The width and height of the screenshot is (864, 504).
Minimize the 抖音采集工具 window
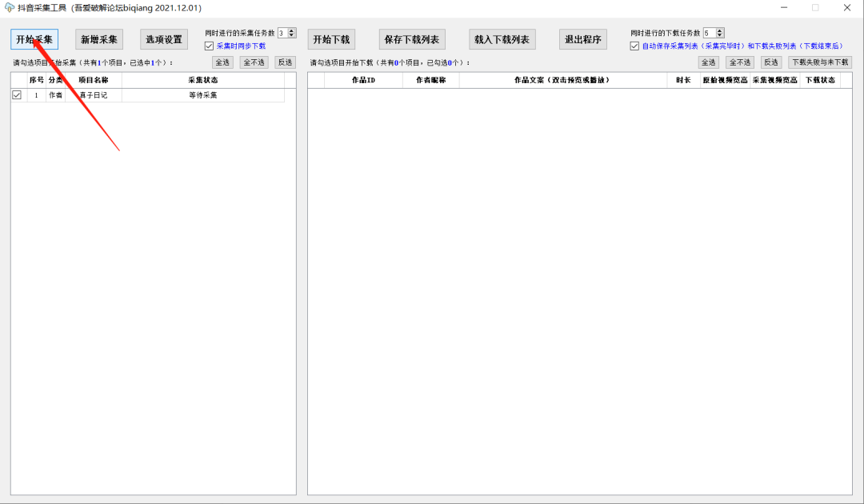[783, 8]
